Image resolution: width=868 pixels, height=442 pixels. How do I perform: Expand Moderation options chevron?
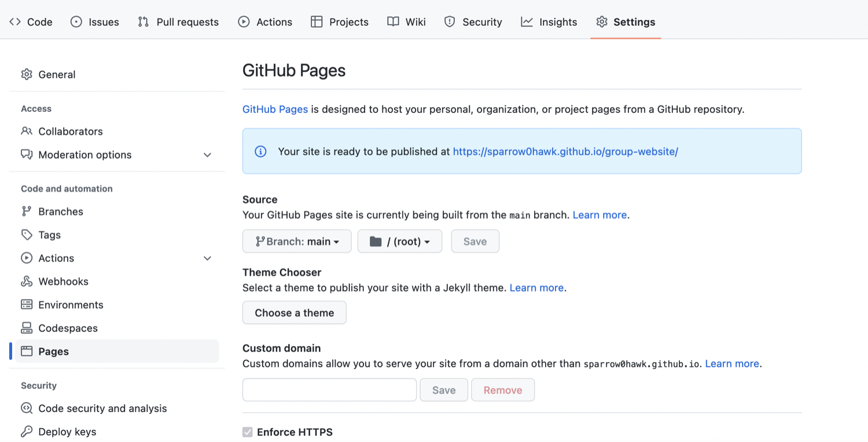[x=207, y=155]
